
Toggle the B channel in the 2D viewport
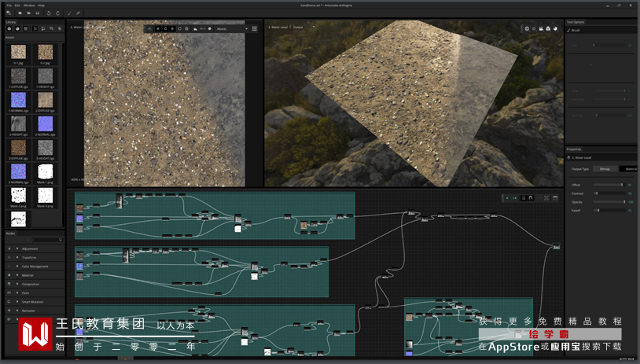coord(172,28)
